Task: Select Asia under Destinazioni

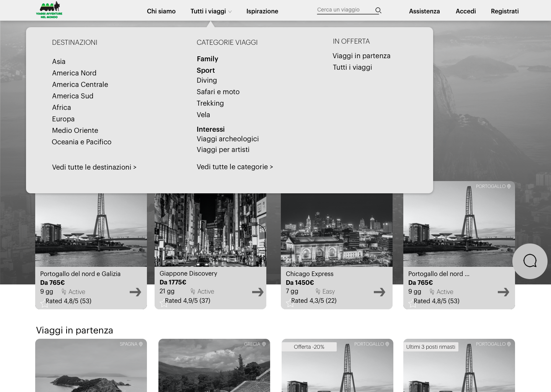Action: 59,62
